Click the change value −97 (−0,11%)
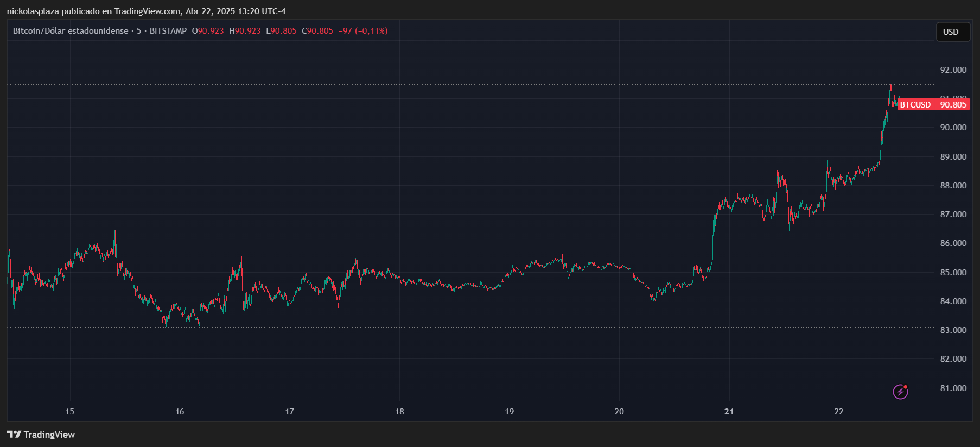The height and width of the screenshot is (447, 980). click(x=363, y=31)
